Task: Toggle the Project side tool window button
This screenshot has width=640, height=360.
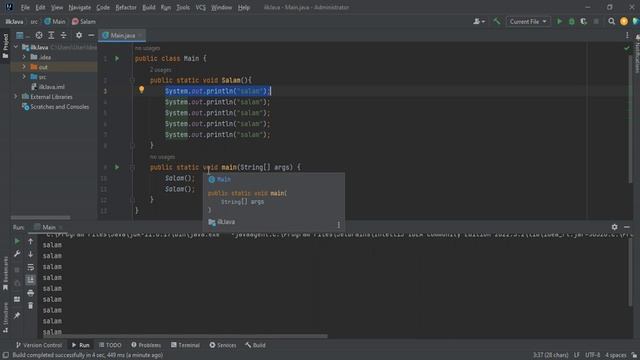Action: click(5, 45)
